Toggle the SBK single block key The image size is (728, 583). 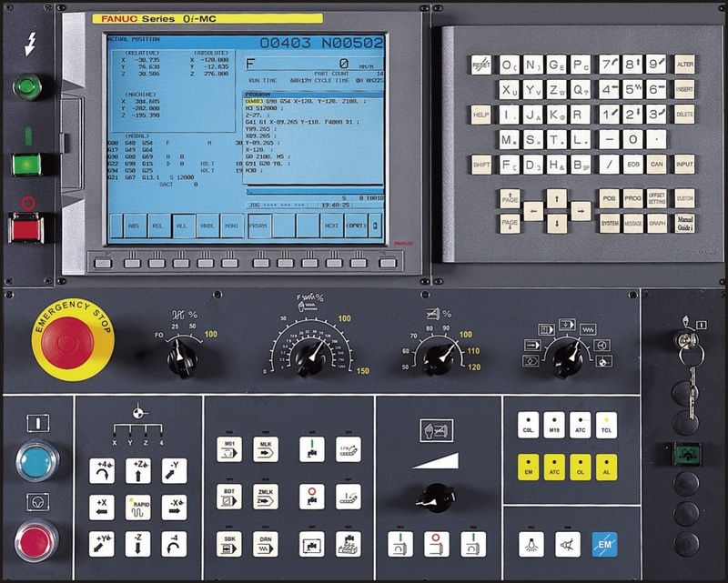(x=229, y=544)
